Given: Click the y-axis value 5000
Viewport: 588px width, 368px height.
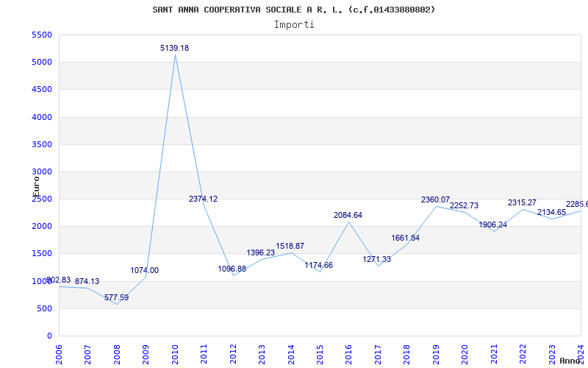Looking at the screenshot, I should [42, 63].
